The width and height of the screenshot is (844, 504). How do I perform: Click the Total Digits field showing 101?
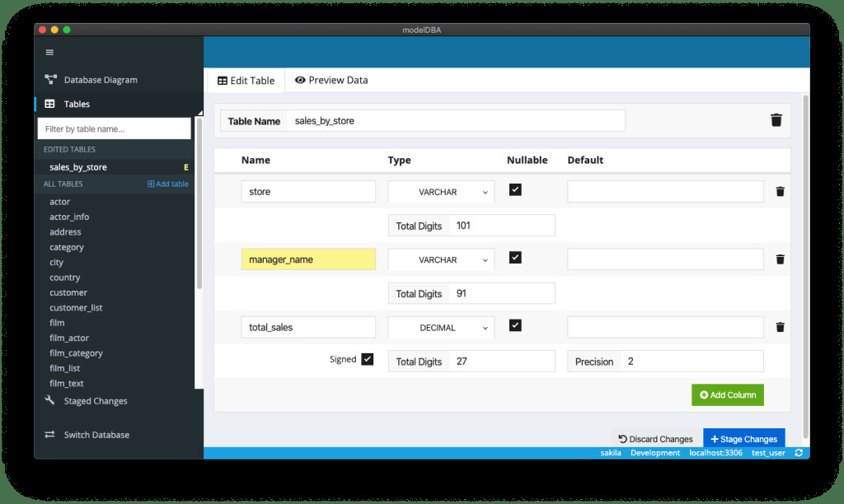pyautogui.click(x=502, y=226)
